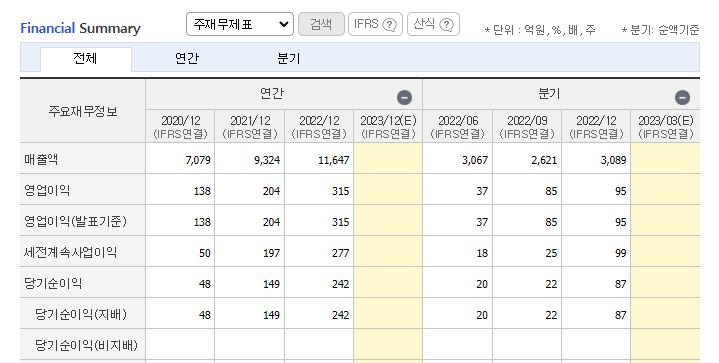719x363 pixels.
Task: Click 세전계속사업이익 value 50
Action: 205,253
